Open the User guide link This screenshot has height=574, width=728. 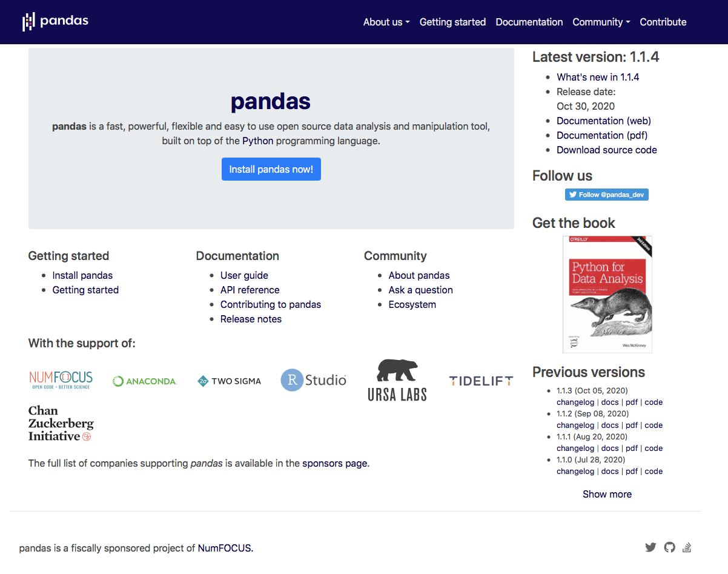(244, 275)
